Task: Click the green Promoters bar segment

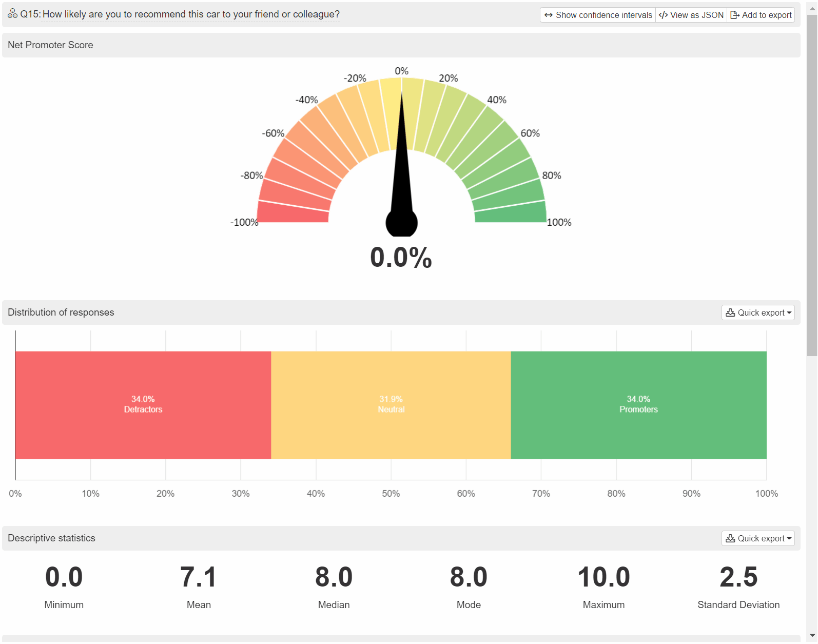Action: pyautogui.click(x=639, y=405)
